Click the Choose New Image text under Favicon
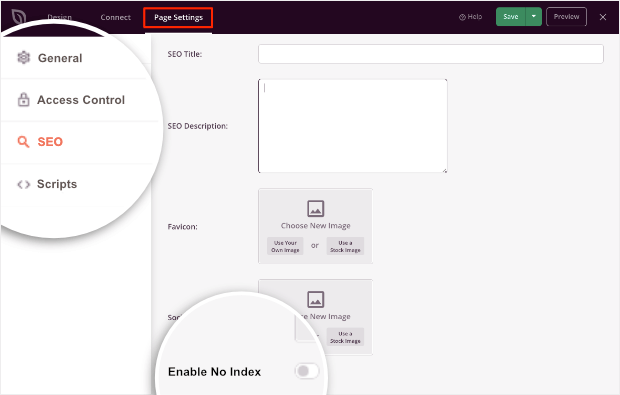 (316, 226)
